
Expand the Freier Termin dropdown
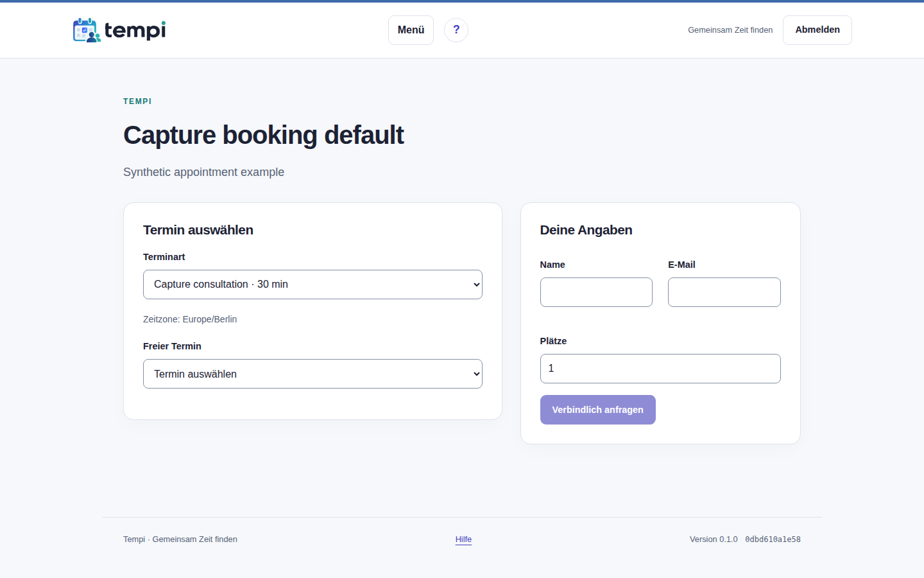tap(312, 374)
